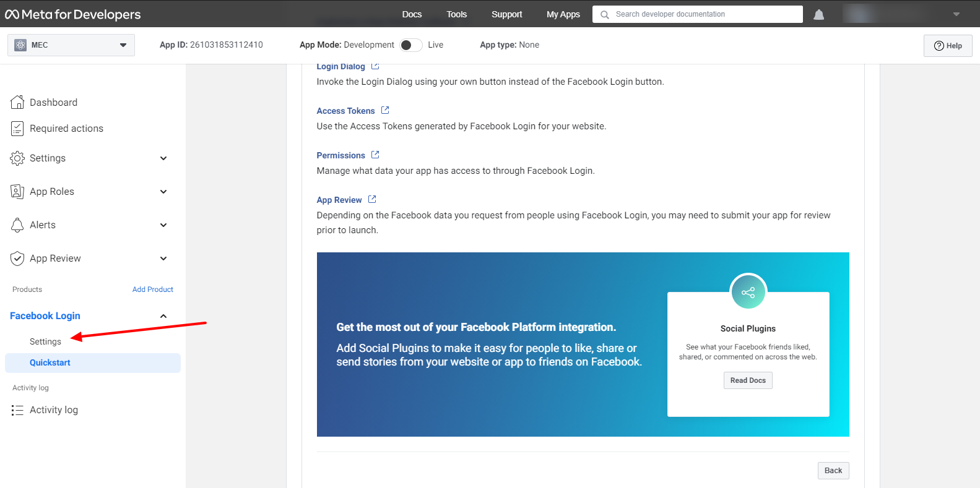Screen dimensions: 980x488
Task: Expand the Settings sidebar chevron
Action: click(163, 158)
